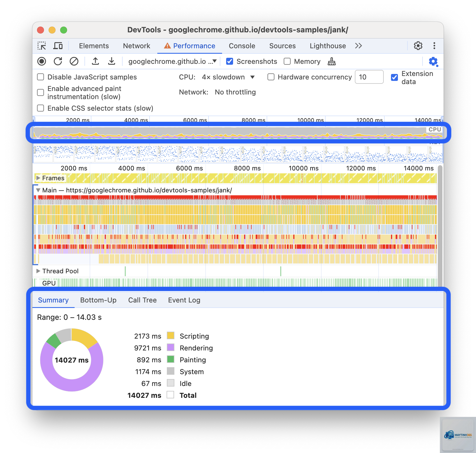Click the Performance warning triangle icon
476x453 pixels.
(x=167, y=46)
